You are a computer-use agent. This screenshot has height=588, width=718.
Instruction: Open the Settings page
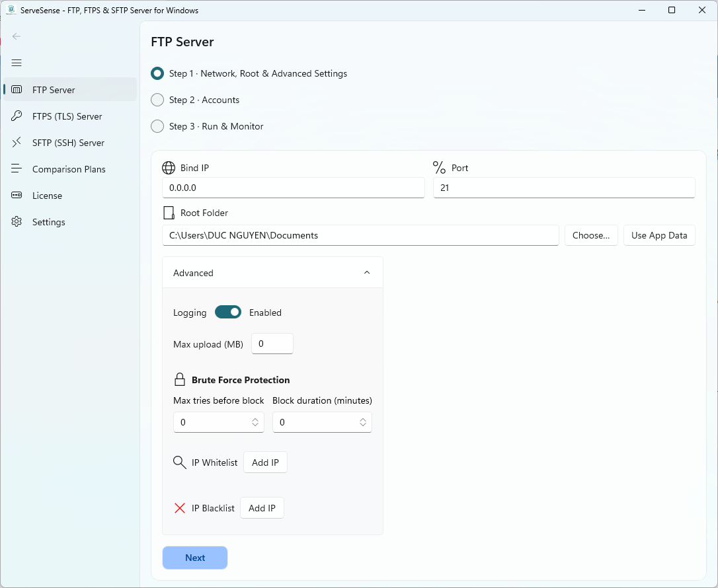click(70, 223)
